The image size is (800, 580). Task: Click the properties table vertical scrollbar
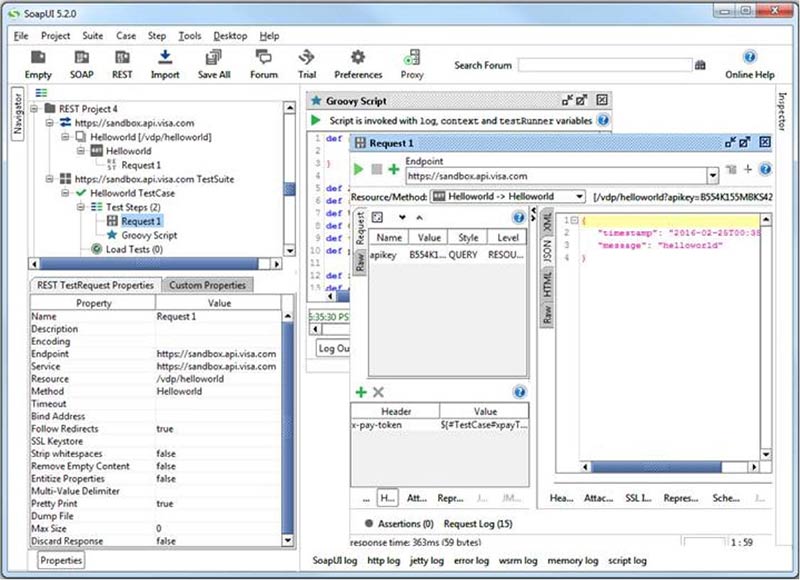pyautogui.click(x=287, y=428)
